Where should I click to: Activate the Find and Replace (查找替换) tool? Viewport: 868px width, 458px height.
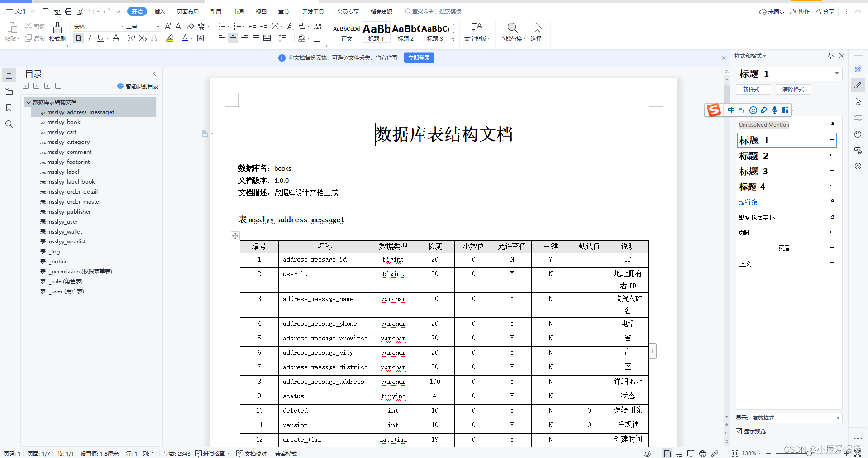(x=512, y=32)
